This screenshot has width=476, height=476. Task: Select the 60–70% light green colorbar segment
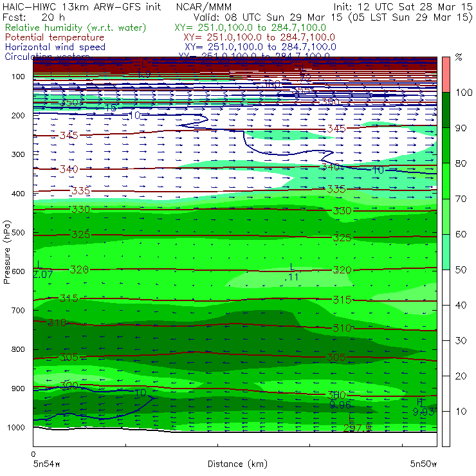[x=446, y=216]
